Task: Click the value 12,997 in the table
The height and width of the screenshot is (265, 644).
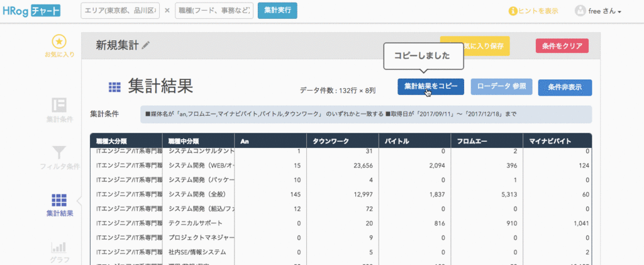Action: (363, 195)
